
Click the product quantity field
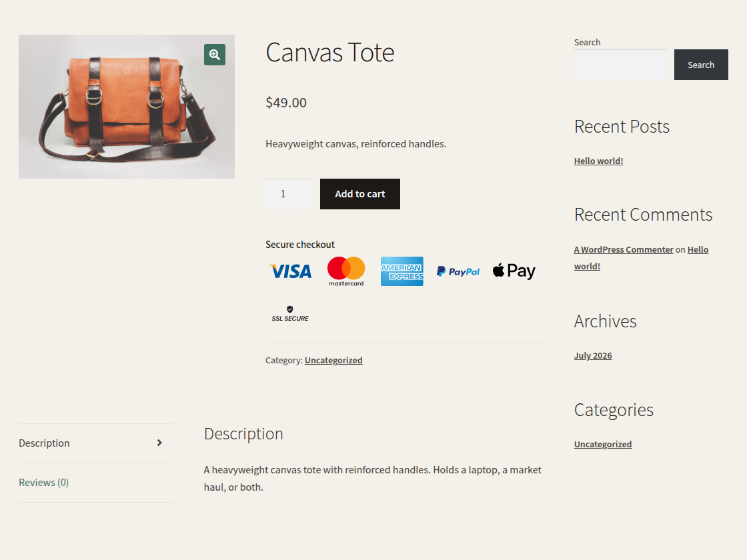[x=287, y=194]
